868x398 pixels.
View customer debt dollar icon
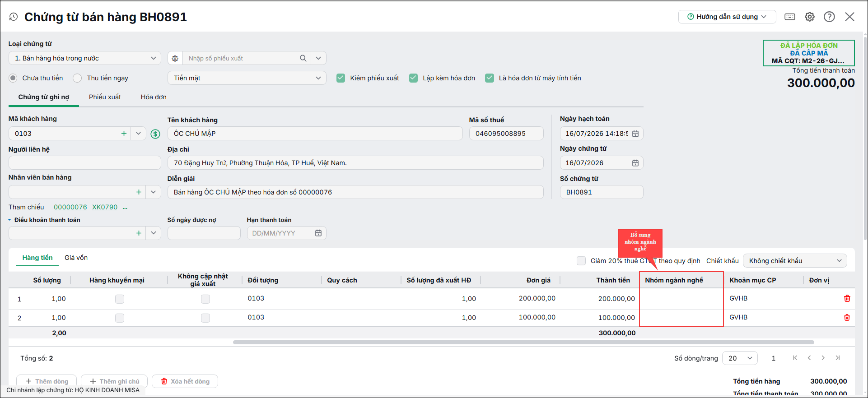pyautogui.click(x=155, y=134)
